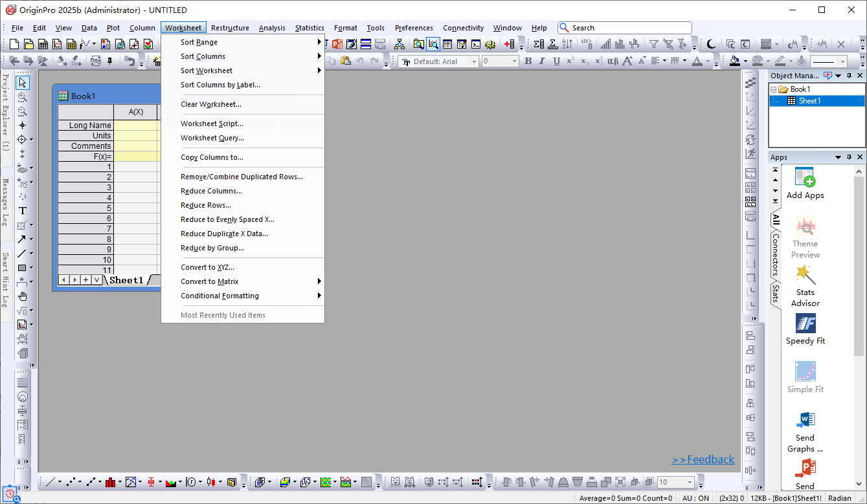This screenshot has width=867, height=504.
Task: Toggle the Apps panel auto-hide pin
Action: coord(849,157)
